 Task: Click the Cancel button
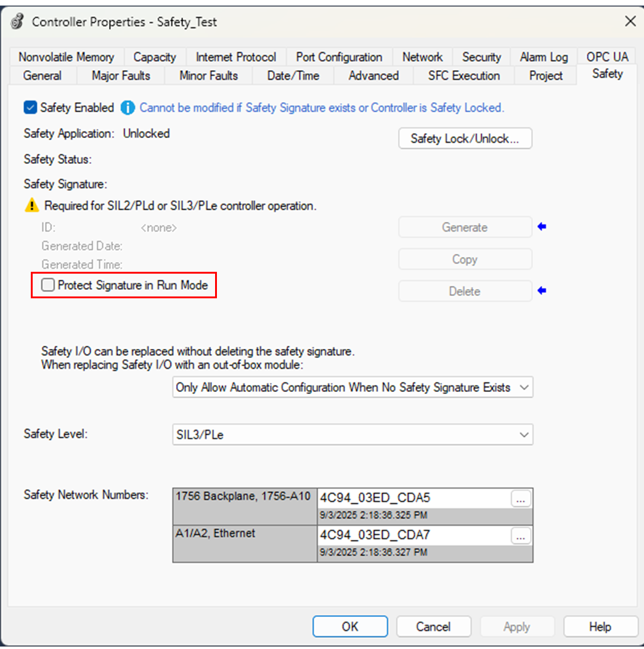[433, 627]
